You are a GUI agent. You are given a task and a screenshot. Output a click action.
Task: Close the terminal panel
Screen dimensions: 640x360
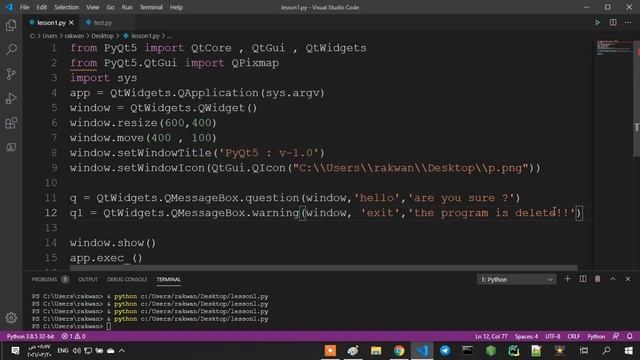point(628,279)
